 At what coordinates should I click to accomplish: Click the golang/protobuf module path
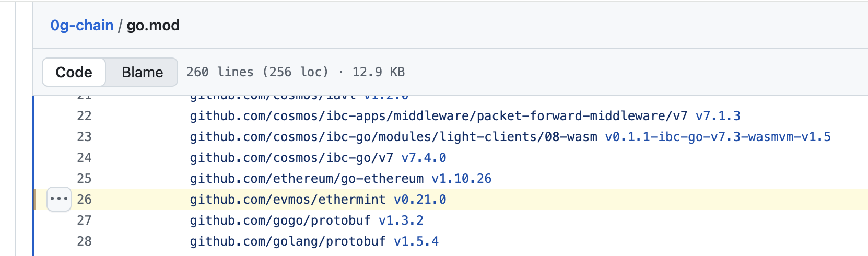point(288,241)
